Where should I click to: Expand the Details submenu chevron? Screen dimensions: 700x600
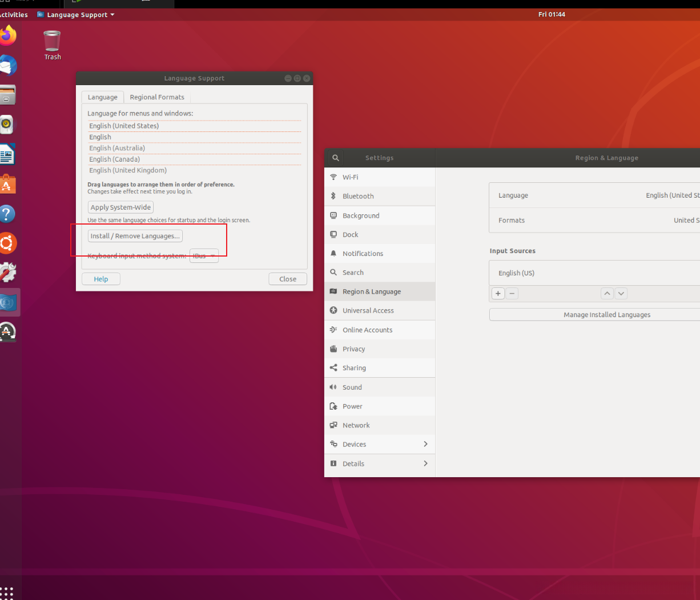point(425,463)
